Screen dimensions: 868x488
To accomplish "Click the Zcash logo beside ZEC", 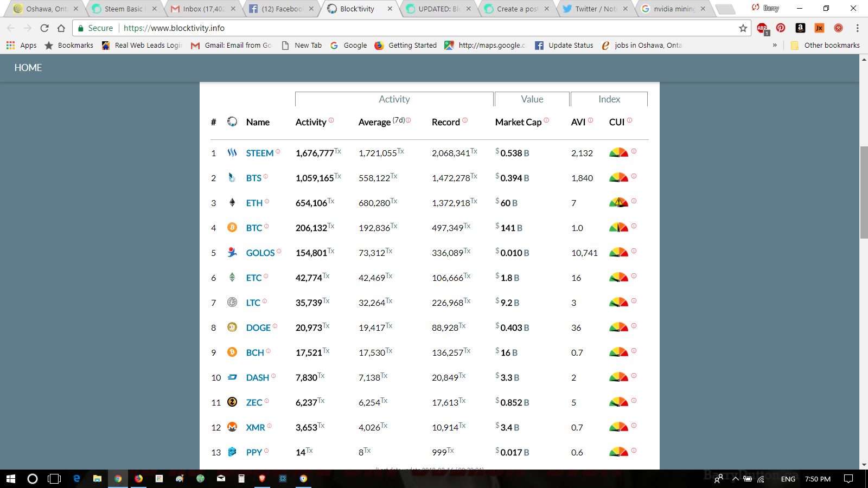I will (232, 402).
